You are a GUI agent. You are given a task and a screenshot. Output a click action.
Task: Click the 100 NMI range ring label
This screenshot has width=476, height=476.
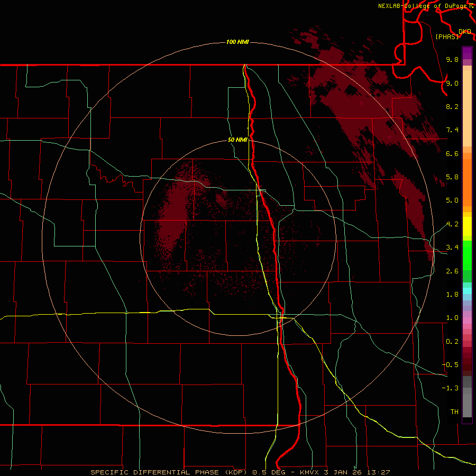coord(237,42)
